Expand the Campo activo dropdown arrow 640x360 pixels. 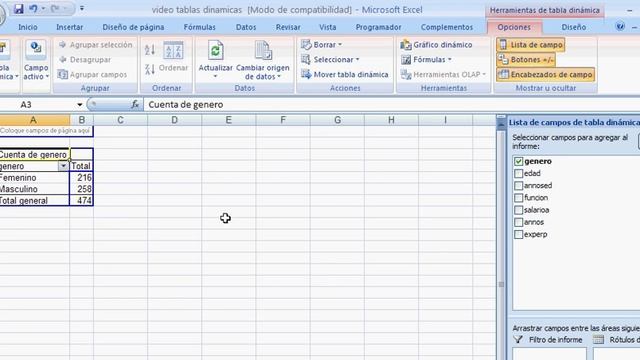[47, 77]
